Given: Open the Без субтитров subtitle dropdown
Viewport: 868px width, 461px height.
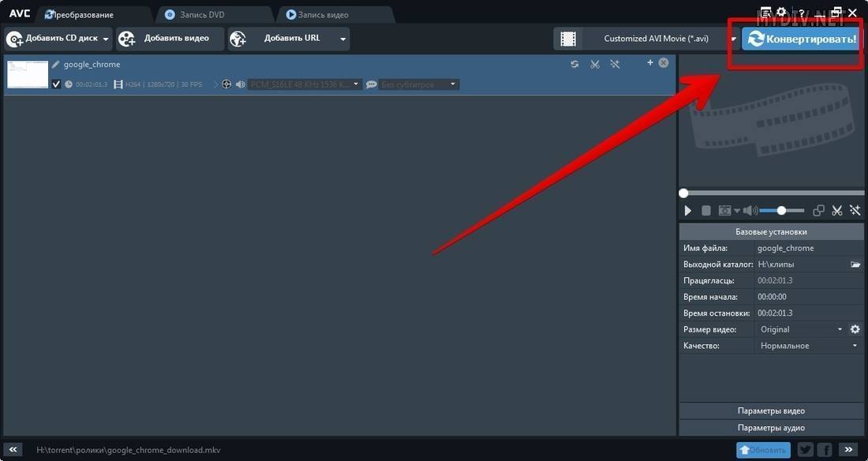Looking at the screenshot, I should 418,84.
